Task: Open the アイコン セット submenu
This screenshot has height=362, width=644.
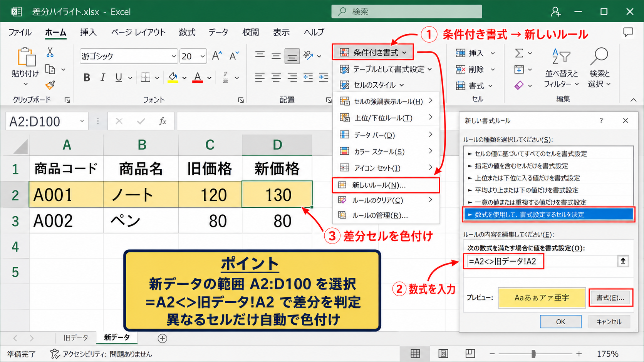Action: (x=386, y=168)
